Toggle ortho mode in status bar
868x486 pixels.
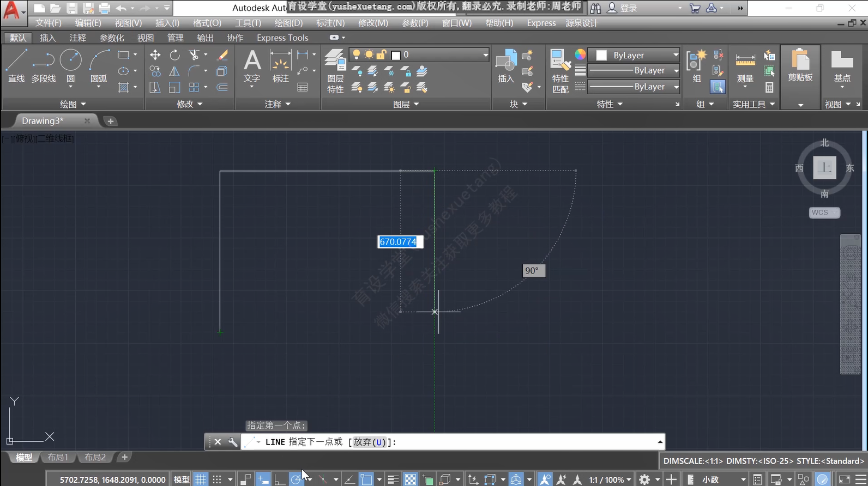(x=280, y=479)
